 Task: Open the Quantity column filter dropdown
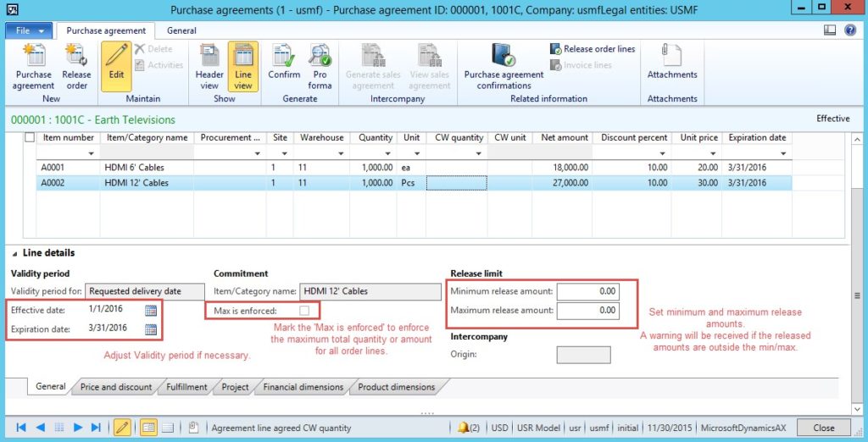pyautogui.click(x=388, y=153)
